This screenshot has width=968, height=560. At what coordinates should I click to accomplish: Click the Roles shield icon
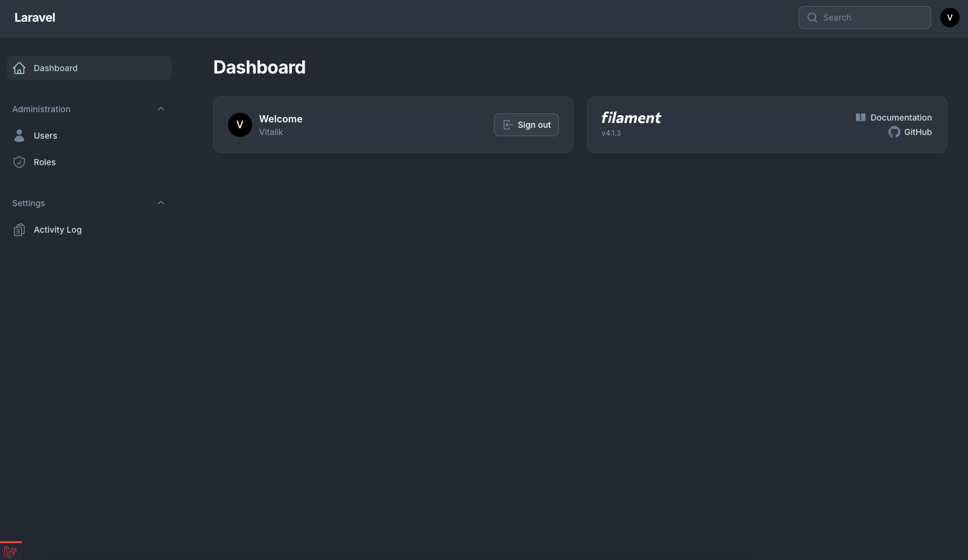pyautogui.click(x=19, y=162)
